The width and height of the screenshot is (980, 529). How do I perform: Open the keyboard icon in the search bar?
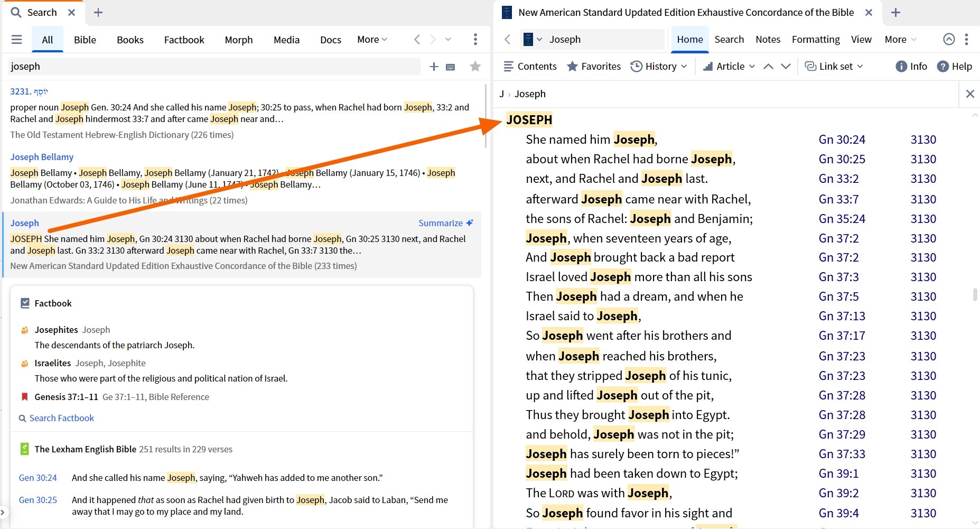coord(451,67)
